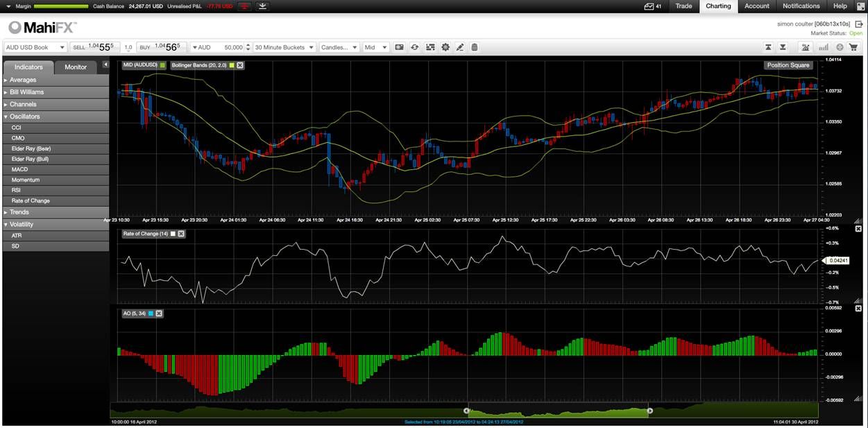Select the Charting tab

click(x=718, y=6)
